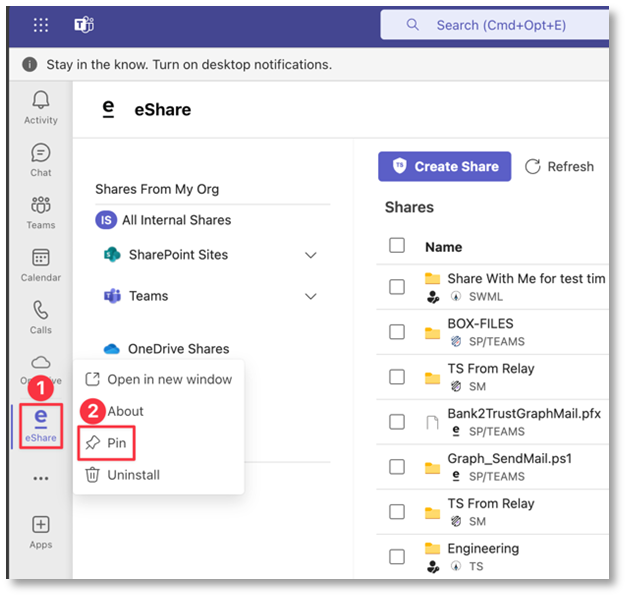Click the desktop notifications banner text
This screenshot has height=598, width=628.
[x=189, y=64]
